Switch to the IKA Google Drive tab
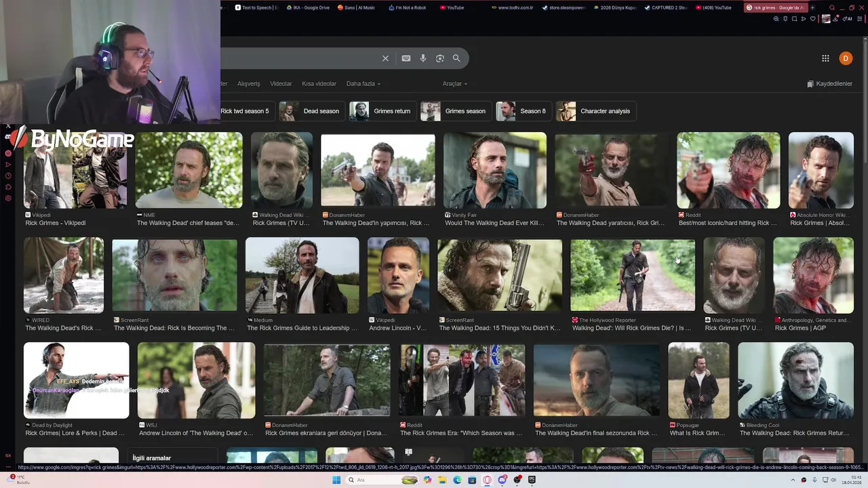Screen dimensions: 868x488 308,7
